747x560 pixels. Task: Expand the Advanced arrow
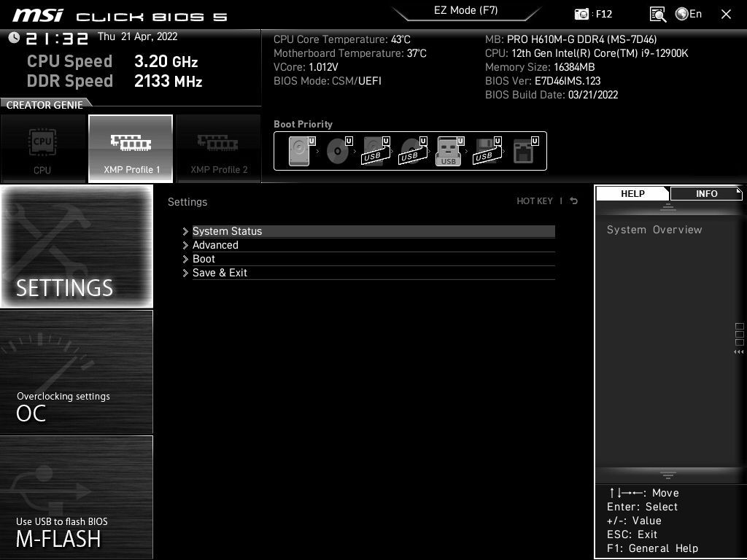(x=185, y=245)
